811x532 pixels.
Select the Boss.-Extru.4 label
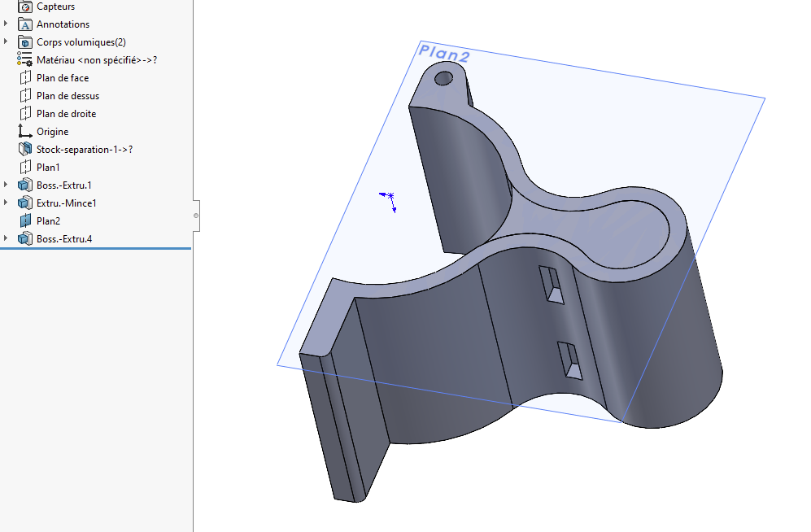pyautogui.click(x=64, y=239)
